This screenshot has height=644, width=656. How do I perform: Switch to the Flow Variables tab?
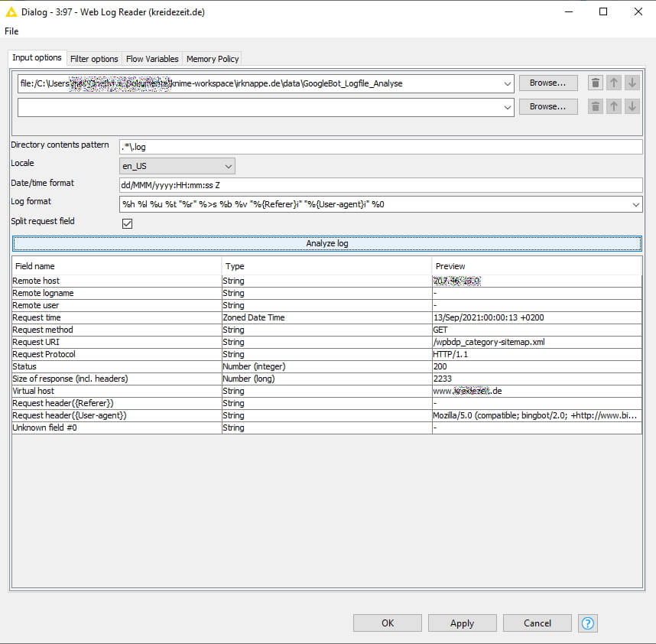pyautogui.click(x=152, y=59)
